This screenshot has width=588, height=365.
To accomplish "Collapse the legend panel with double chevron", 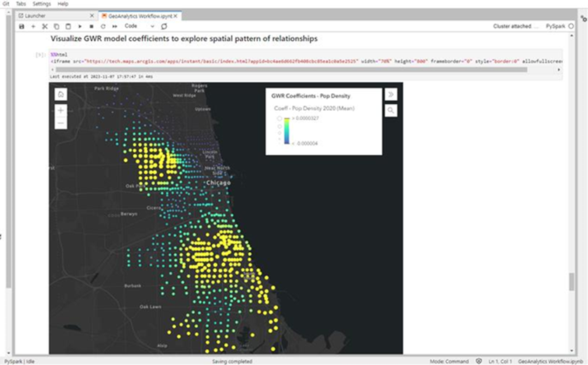I will pos(391,94).
